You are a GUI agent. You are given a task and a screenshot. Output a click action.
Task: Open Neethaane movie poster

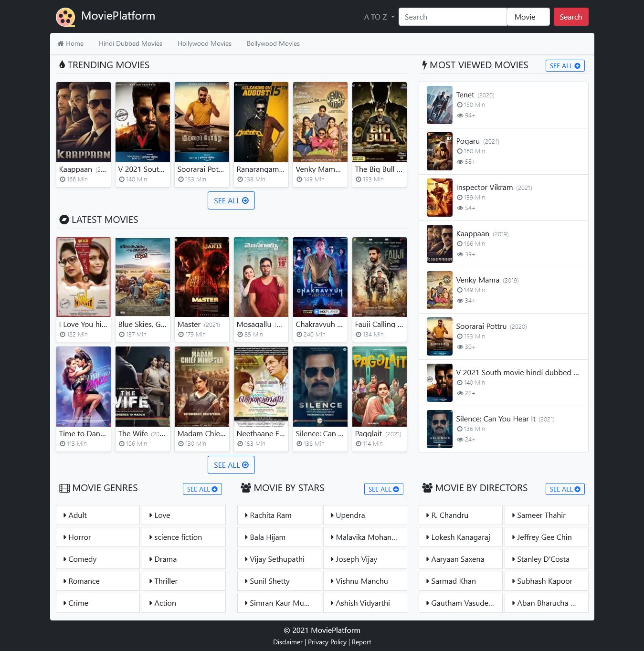(261, 387)
